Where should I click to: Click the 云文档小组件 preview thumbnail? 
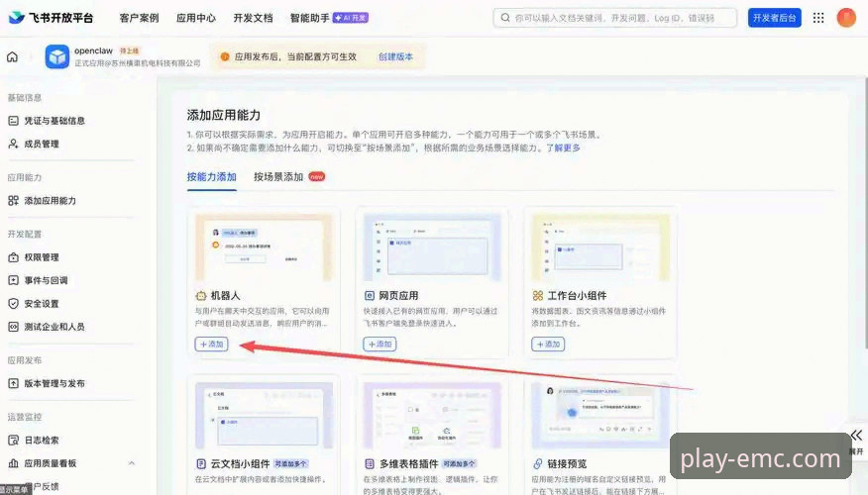click(264, 416)
